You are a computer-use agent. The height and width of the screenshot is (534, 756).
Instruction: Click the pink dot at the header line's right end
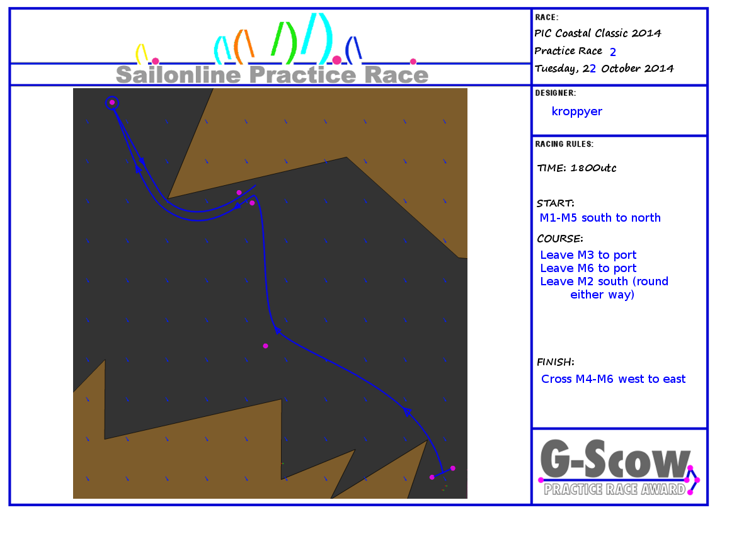[413, 62]
